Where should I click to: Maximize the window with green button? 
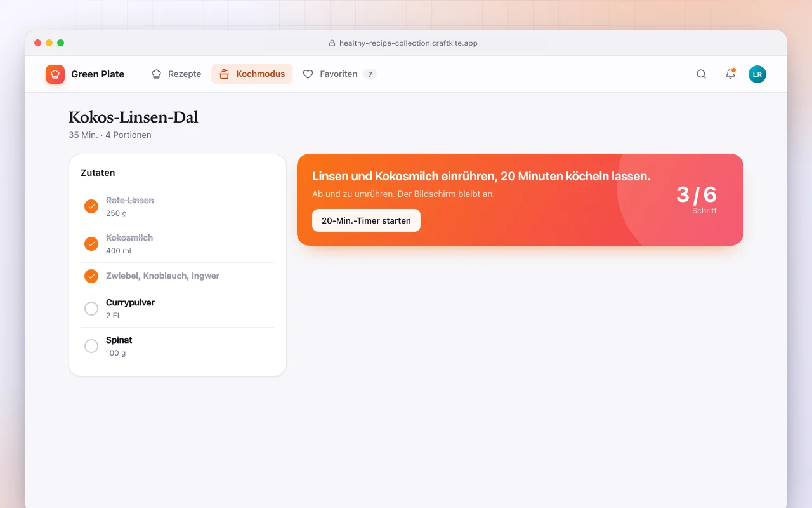[x=61, y=43]
